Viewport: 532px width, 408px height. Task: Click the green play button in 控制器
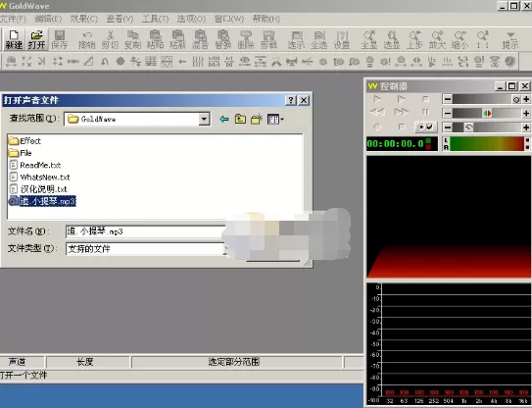(377, 99)
